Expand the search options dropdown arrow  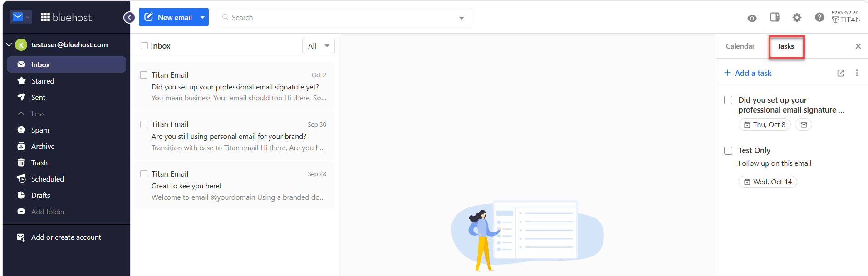[461, 18]
